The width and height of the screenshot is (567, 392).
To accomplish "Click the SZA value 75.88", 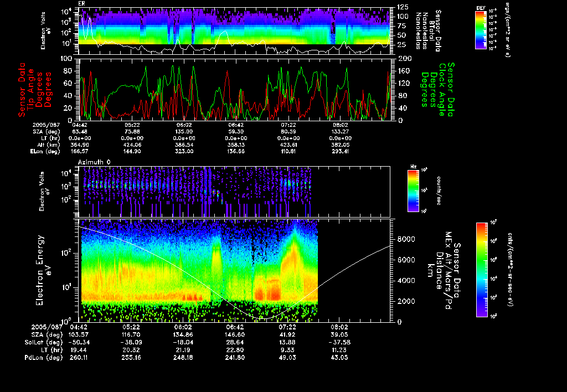I will pos(132,132).
